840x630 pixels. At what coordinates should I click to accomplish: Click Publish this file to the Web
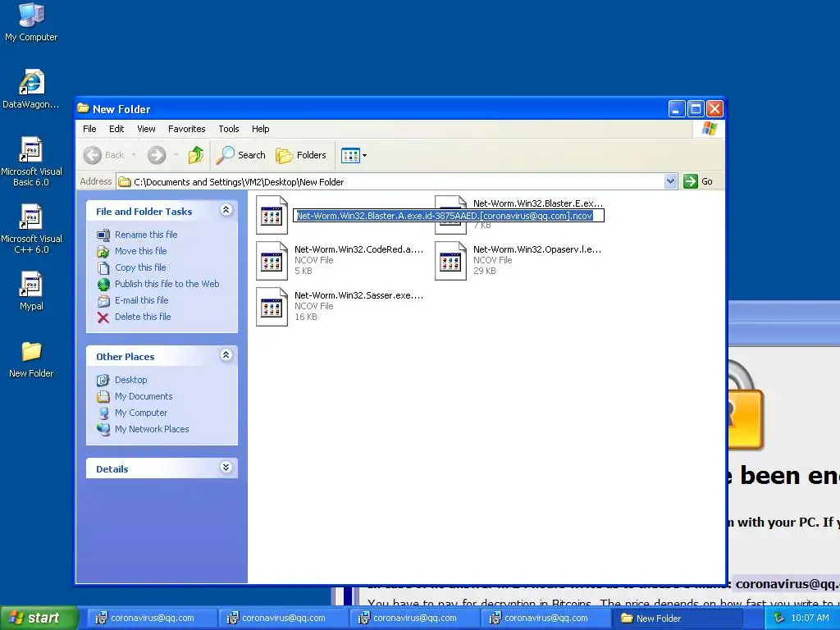tap(167, 284)
